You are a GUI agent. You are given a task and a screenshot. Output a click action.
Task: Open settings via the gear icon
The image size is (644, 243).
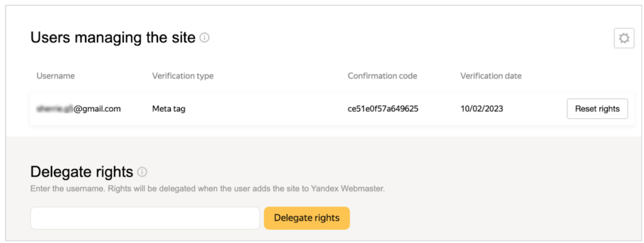[624, 38]
